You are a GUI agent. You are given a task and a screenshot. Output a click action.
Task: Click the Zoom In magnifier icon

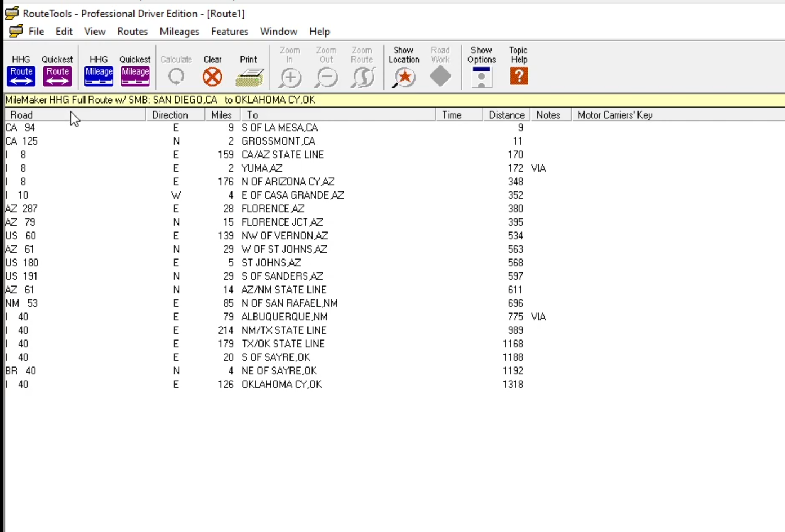coord(290,77)
